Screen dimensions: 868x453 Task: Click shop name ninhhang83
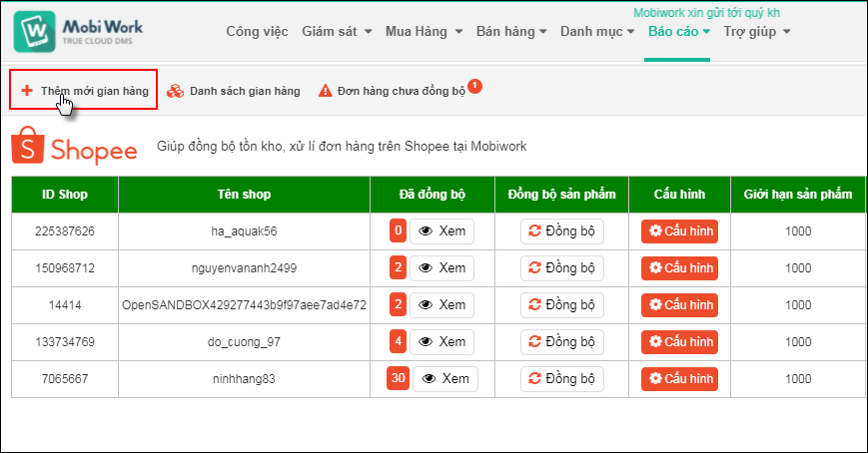(x=244, y=379)
